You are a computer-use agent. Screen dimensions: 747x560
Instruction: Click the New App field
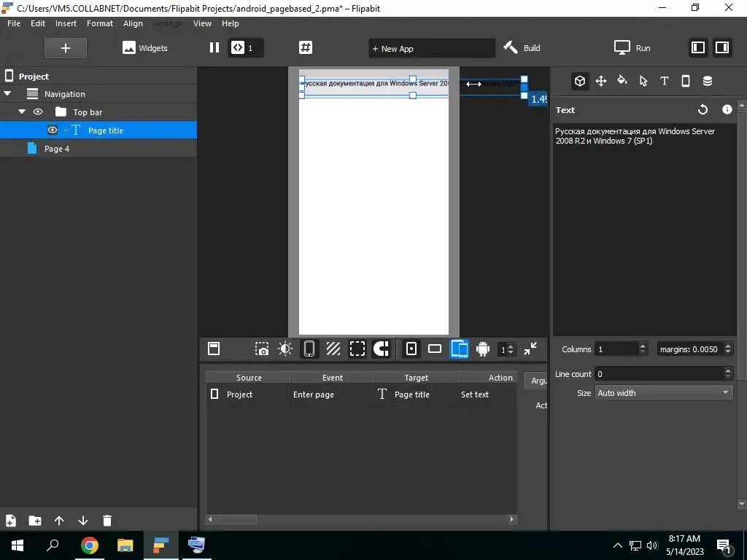[x=432, y=49]
